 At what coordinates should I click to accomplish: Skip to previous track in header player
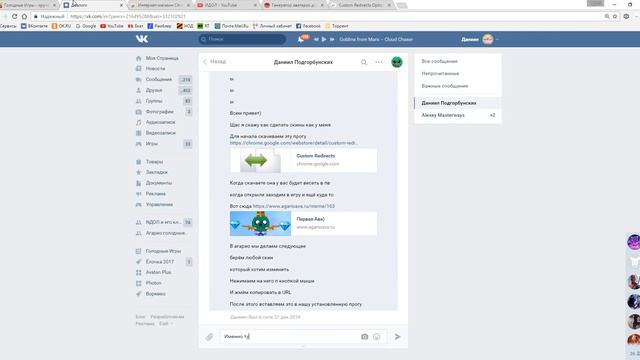(x=316, y=40)
